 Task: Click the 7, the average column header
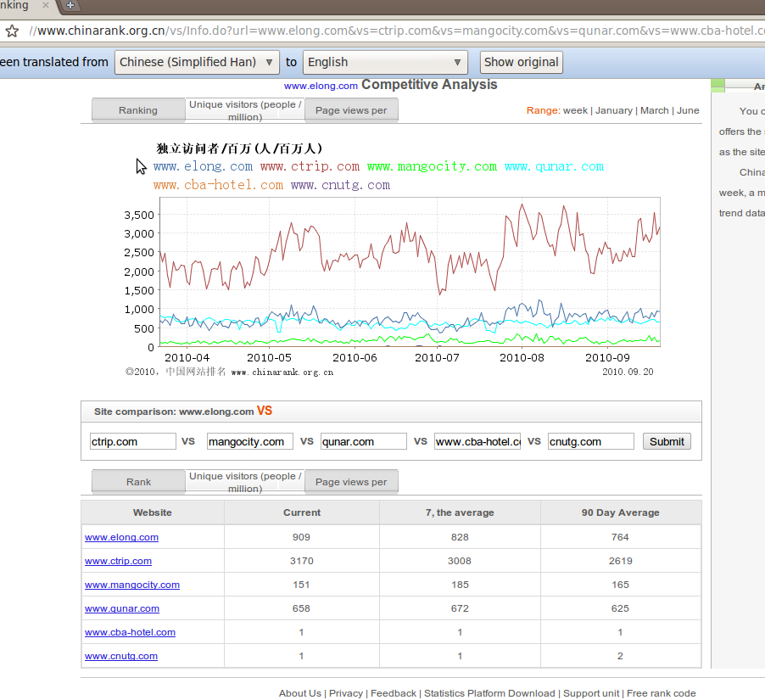[x=460, y=512]
